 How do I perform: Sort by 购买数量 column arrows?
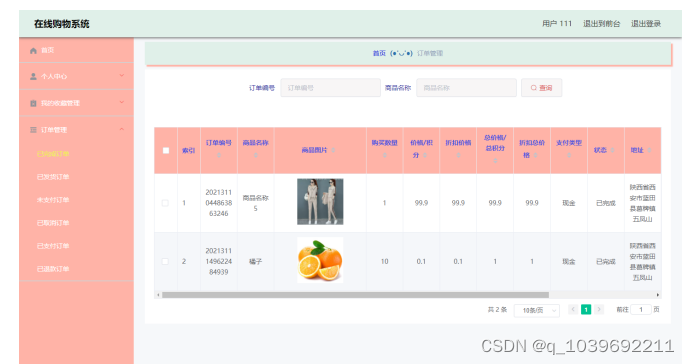coord(384,155)
